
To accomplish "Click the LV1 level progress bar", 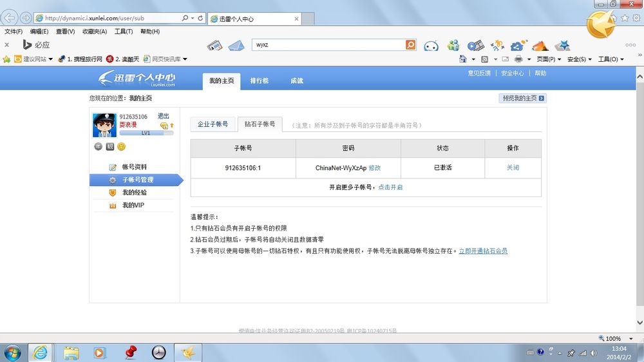I will [146, 133].
